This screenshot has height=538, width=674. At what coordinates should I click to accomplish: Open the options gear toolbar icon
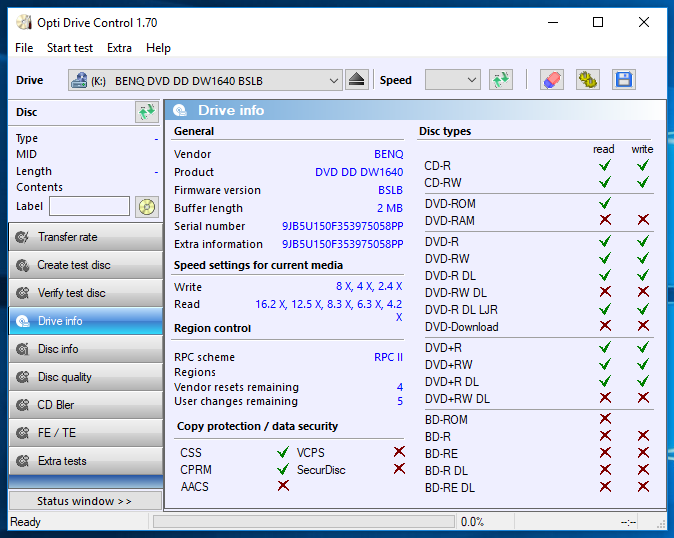[x=588, y=80]
